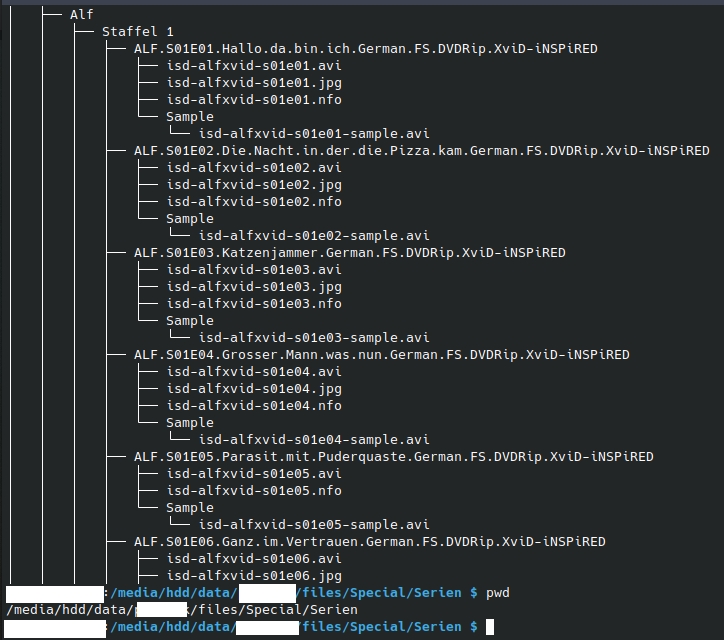Click Sample folder under episode S01E02
The width and height of the screenshot is (724, 640).
point(190,219)
